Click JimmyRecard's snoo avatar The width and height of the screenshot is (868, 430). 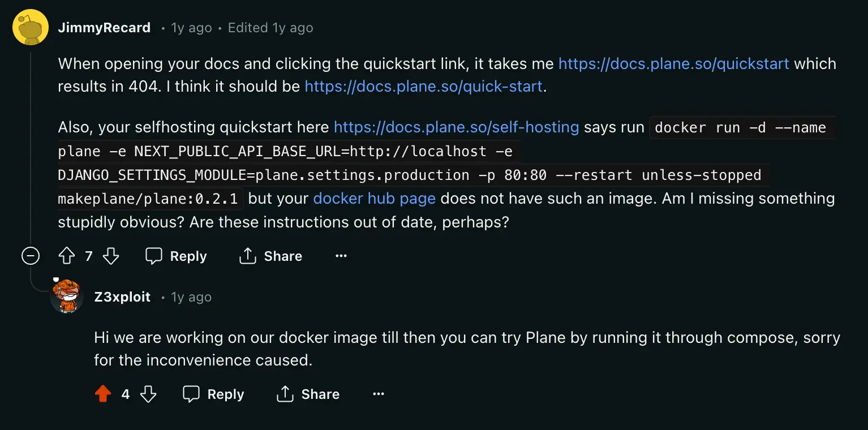(31, 27)
